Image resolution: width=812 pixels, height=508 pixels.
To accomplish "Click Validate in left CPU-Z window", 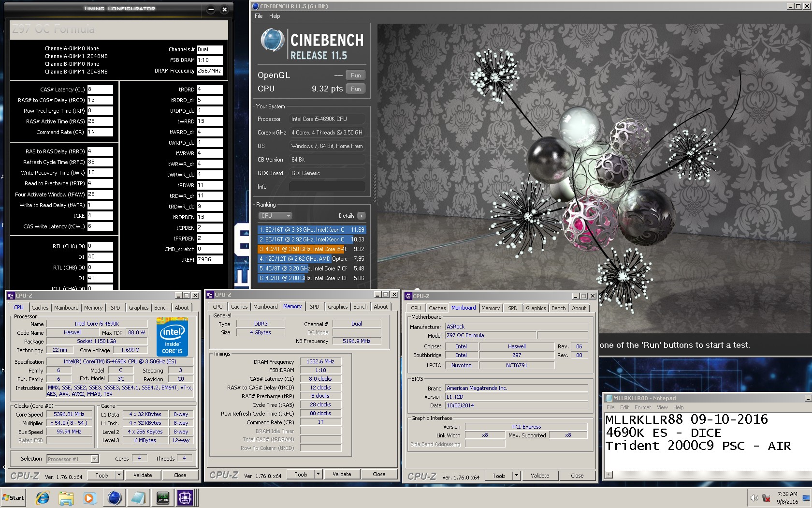I will (143, 475).
